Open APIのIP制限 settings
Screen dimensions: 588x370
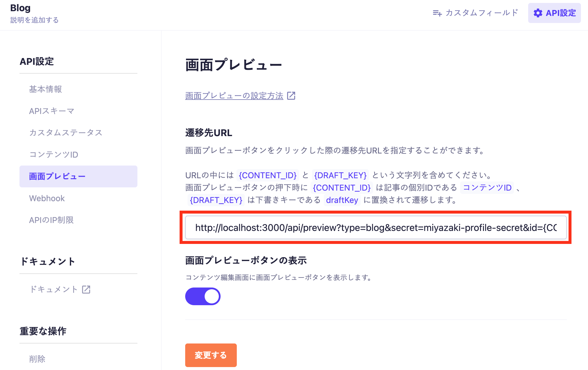pos(51,220)
